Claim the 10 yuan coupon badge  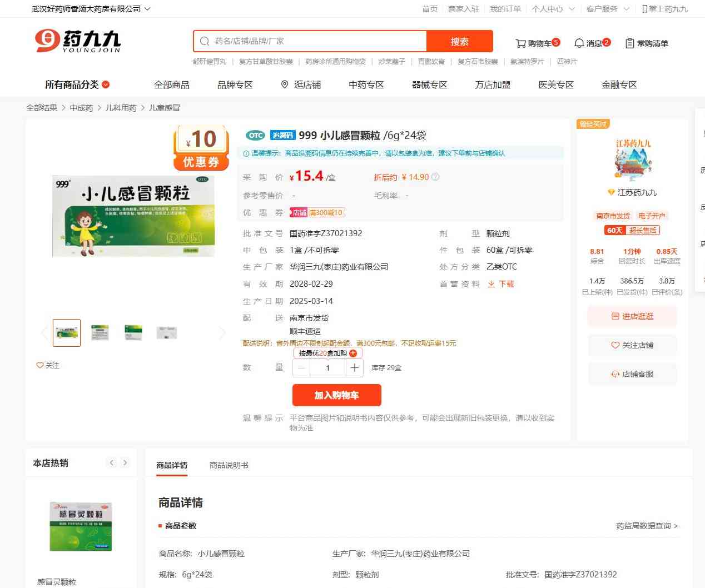(x=201, y=147)
